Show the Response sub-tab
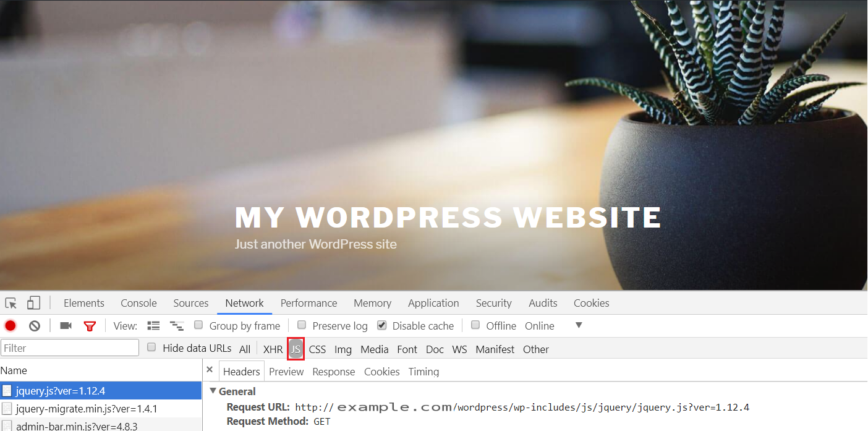Viewport: 868px width, 431px height. click(x=334, y=372)
